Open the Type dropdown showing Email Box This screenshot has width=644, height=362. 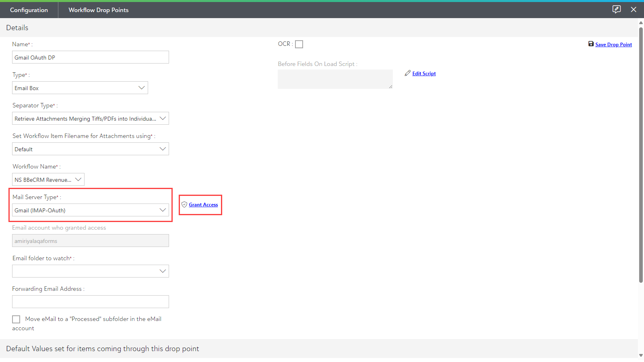coord(80,88)
